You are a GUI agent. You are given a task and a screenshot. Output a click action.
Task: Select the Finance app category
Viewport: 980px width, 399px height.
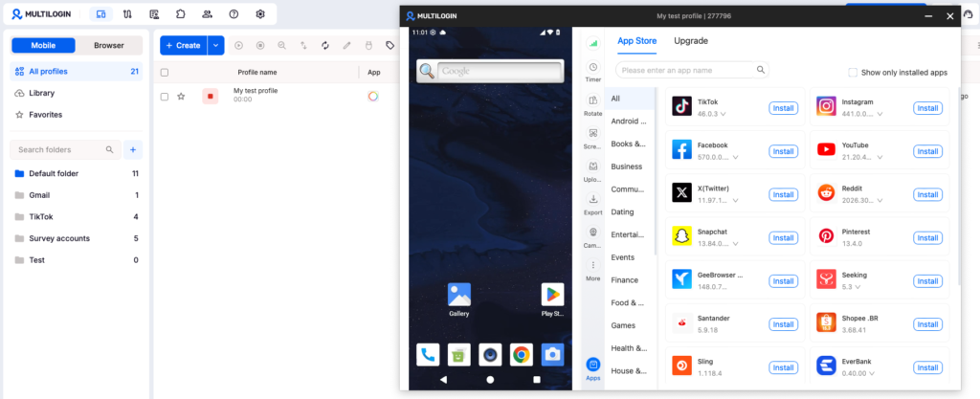tap(625, 280)
